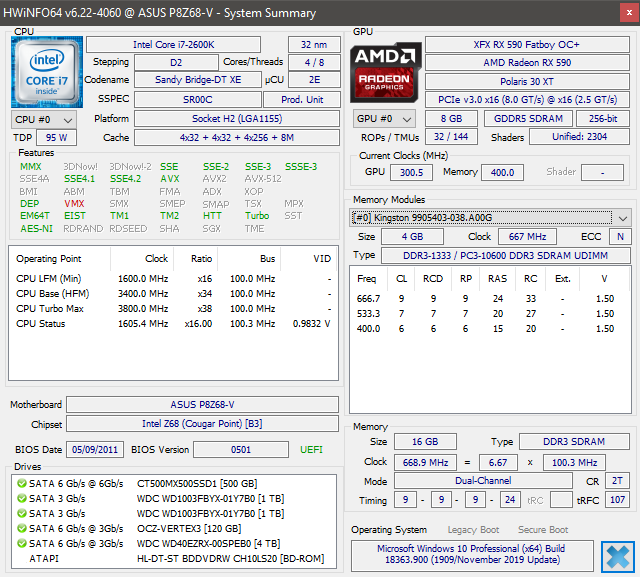
Task: Click the 32 nm process field
Action: click(x=314, y=44)
